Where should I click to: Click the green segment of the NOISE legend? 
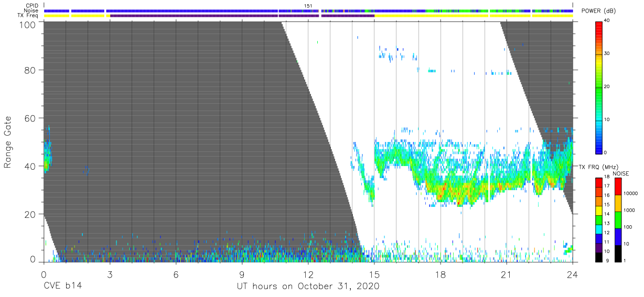click(618, 220)
